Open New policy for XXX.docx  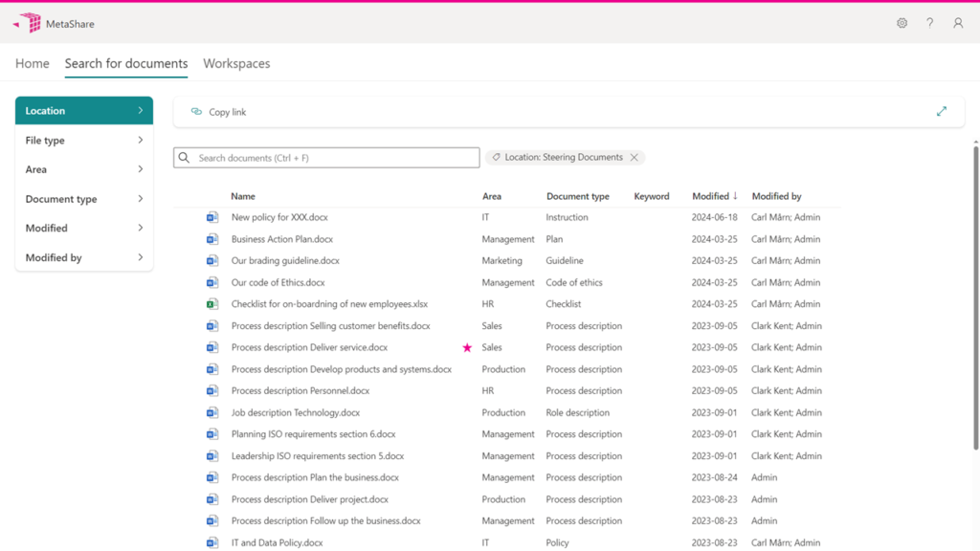coord(279,217)
